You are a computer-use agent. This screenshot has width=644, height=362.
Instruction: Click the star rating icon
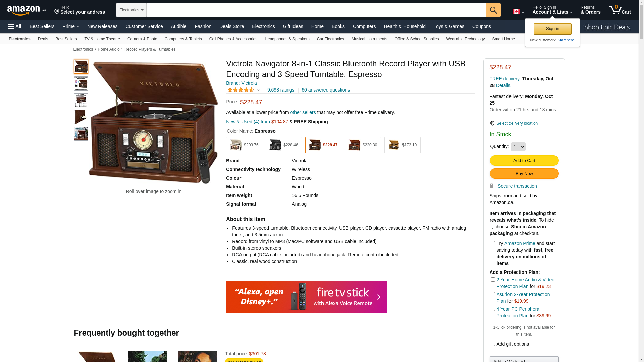pyautogui.click(x=241, y=90)
